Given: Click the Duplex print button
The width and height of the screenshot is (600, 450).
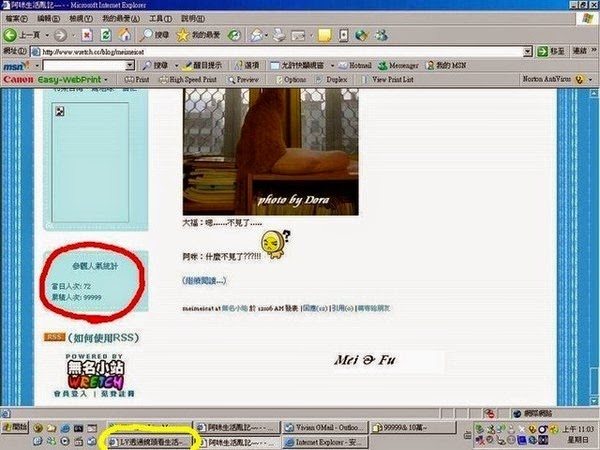Looking at the screenshot, I should 331,80.
